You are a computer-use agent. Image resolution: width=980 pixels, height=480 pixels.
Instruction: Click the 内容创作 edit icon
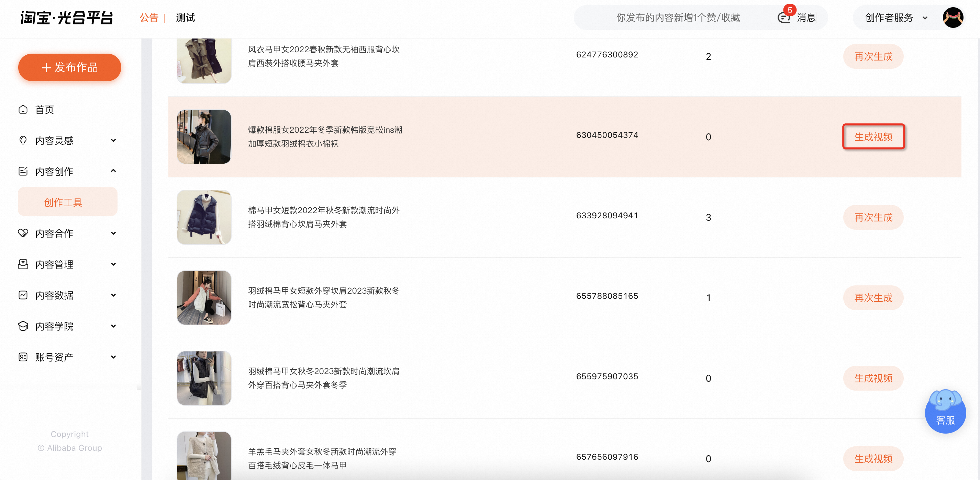click(x=23, y=171)
